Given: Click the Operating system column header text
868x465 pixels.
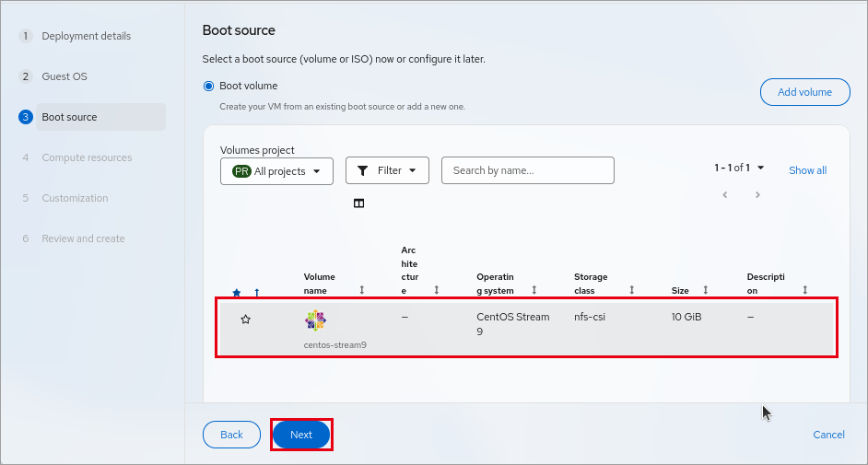Looking at the screenshot, I should pyautogui.click(x=496, y=284).
